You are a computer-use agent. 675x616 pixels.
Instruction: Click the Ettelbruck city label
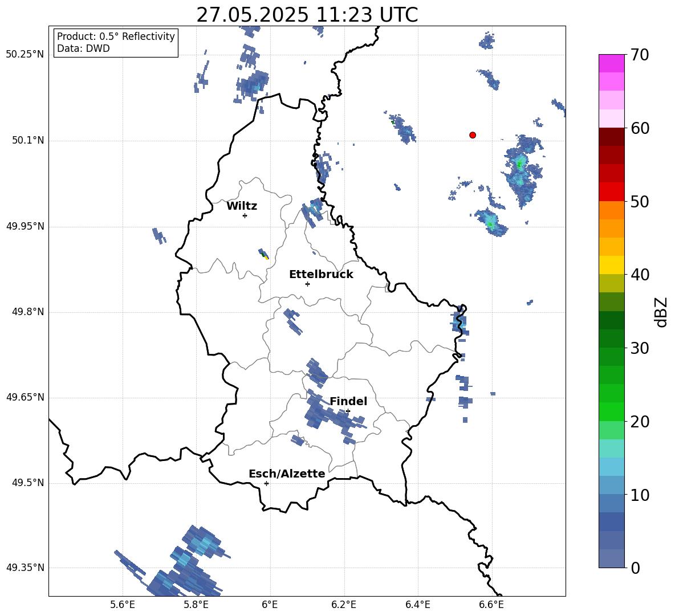pyautogui.click(x=321, y=275)
